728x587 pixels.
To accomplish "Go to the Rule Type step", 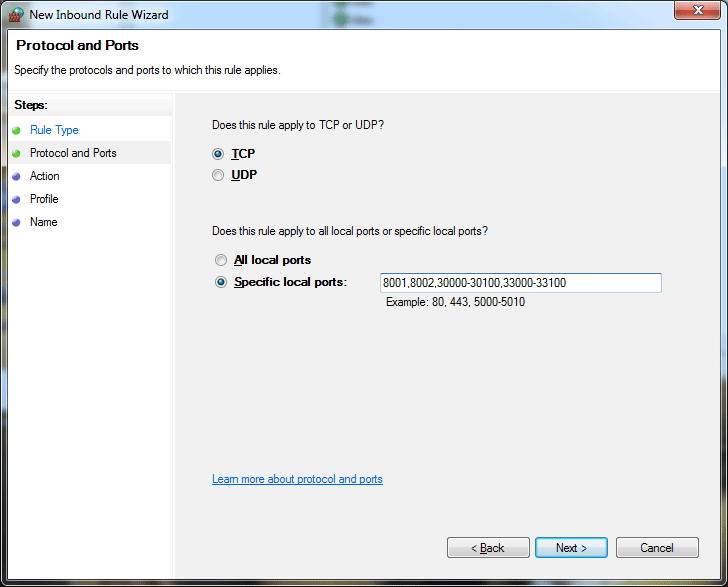I will coord(54,130).
